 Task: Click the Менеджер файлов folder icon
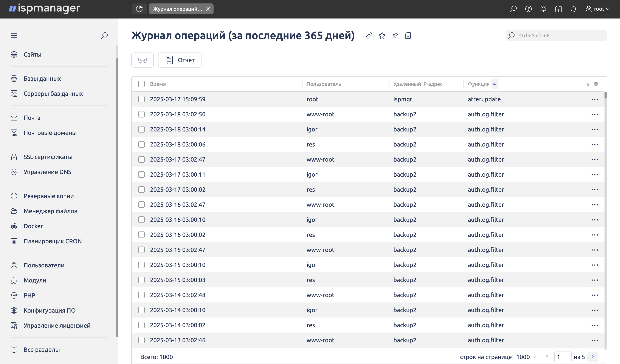(14, 211)
